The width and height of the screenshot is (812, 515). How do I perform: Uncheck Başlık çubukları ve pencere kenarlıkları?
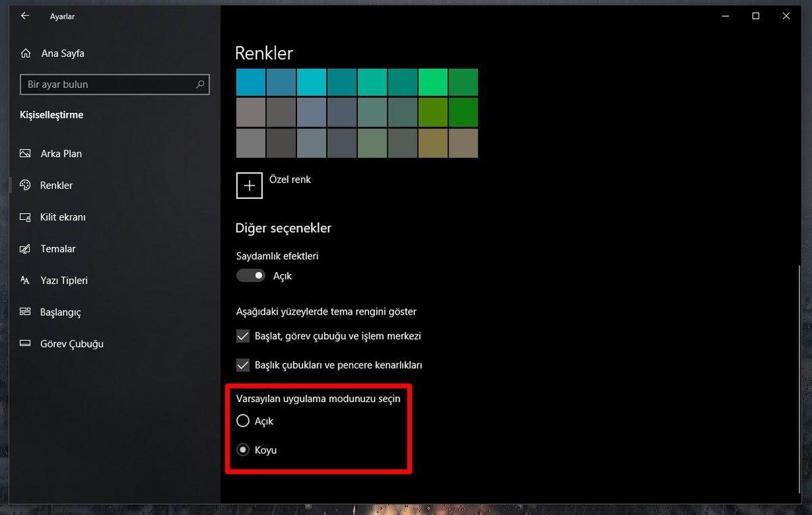pyautogui.click(x=242, y=365)
